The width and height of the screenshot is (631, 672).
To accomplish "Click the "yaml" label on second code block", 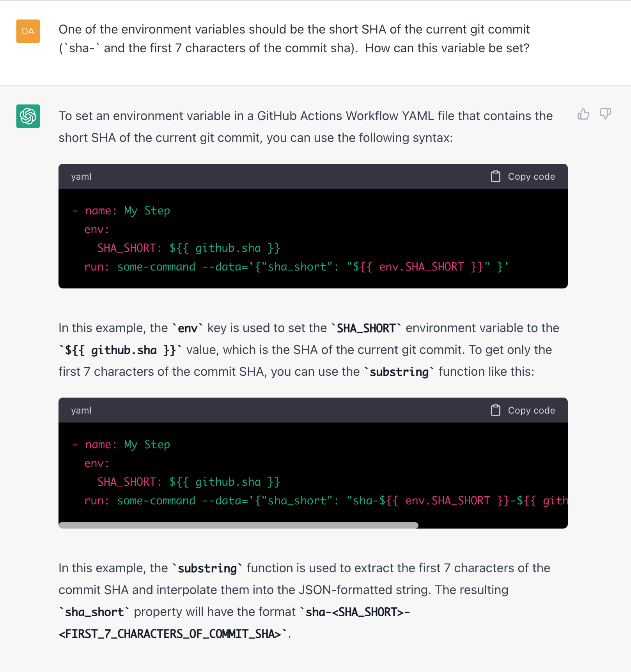I will click(81, 410).
